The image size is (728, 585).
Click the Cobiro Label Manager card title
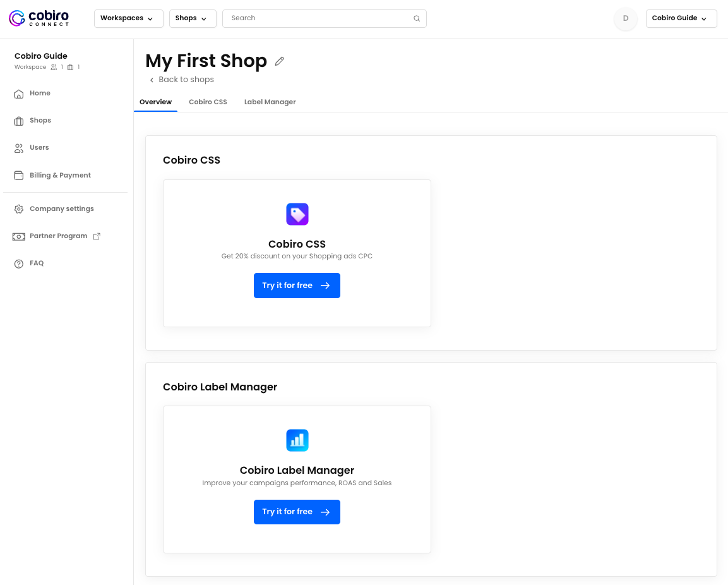[297, 470]
